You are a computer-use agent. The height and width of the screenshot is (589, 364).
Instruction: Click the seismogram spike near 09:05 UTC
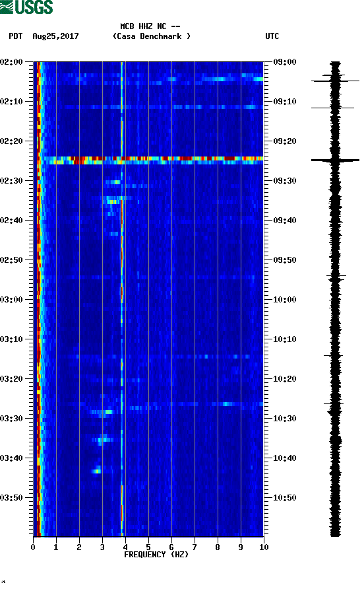click(x=335, y=81)
